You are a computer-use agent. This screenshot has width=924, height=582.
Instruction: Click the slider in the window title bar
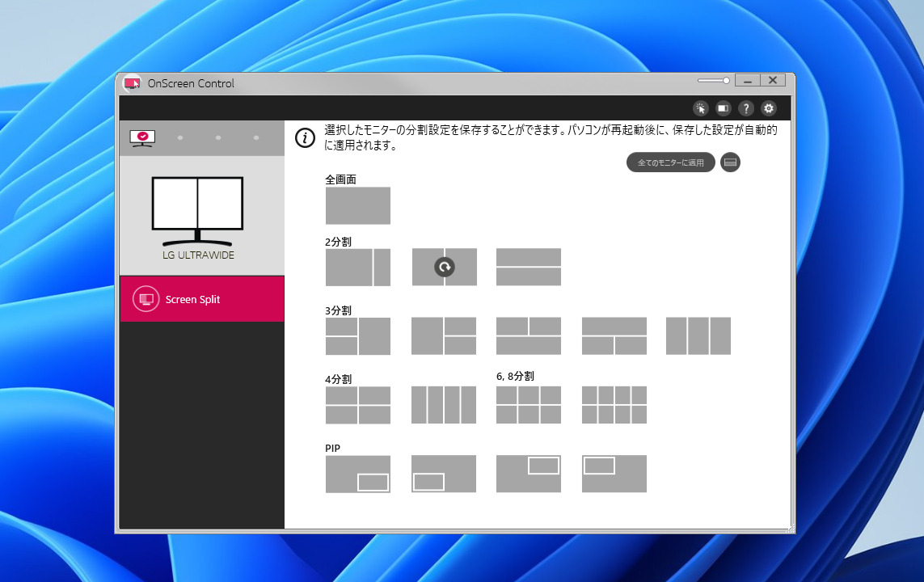tap(714, 81)
